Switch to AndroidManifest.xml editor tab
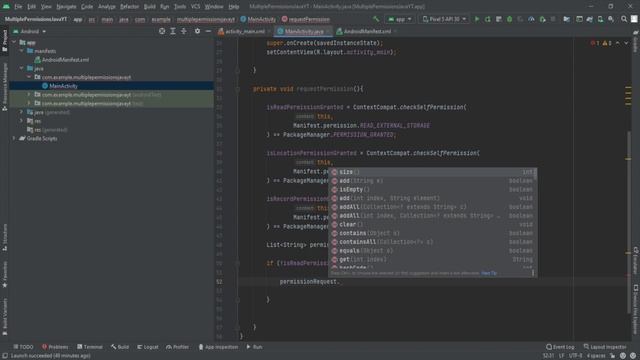 coord(366,31)
